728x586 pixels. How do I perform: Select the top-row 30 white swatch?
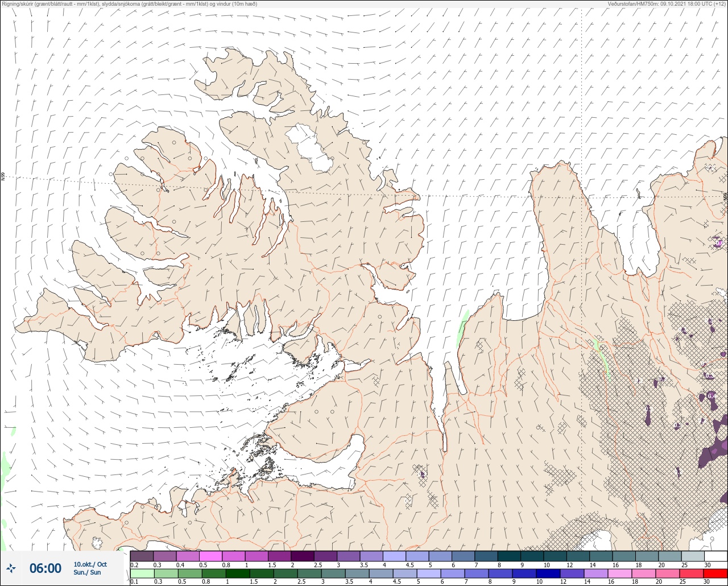715,556
